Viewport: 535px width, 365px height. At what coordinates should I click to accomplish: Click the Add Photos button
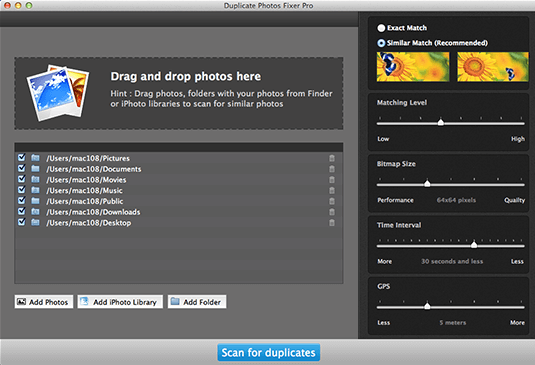44,302
